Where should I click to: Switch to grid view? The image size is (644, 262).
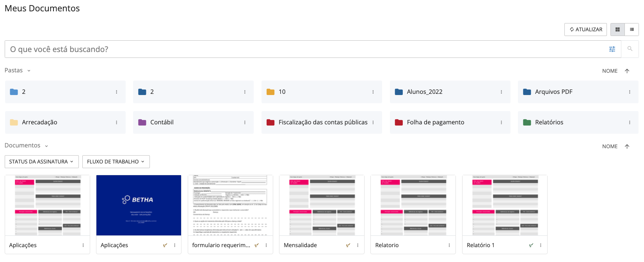(617, 30)
